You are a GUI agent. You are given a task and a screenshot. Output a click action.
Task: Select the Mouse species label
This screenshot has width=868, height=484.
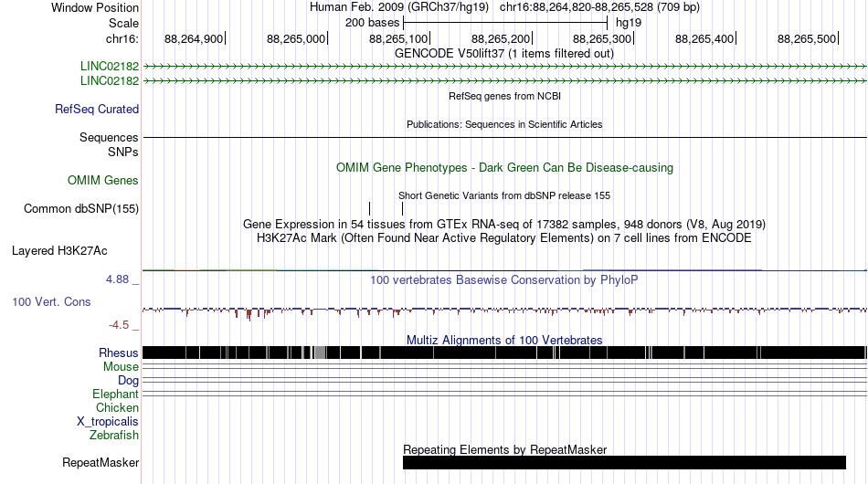(121, 367)
